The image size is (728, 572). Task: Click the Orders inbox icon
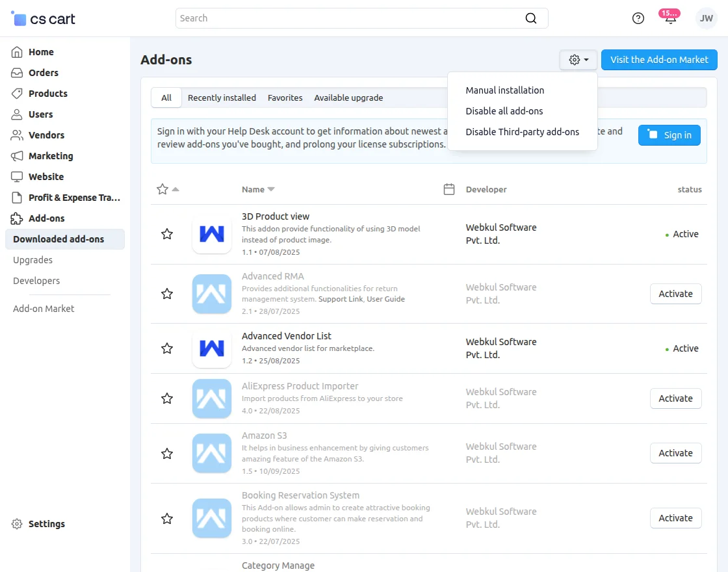click(17, 73)
